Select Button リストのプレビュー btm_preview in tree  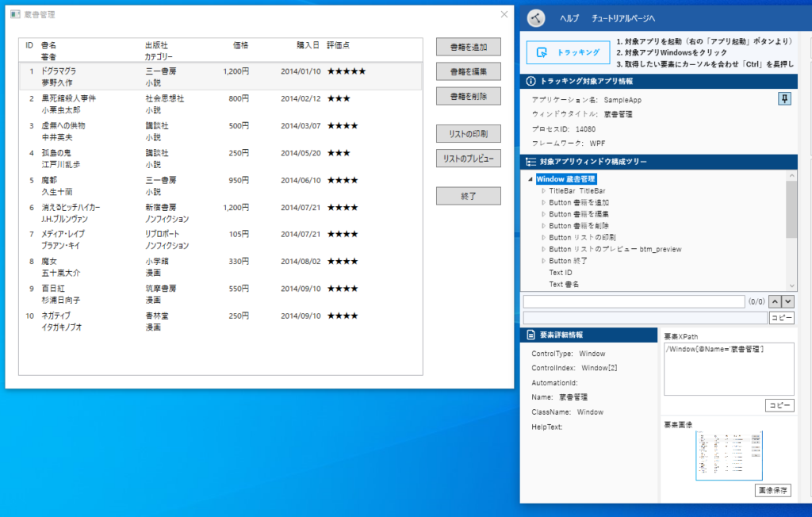point(615,249)
